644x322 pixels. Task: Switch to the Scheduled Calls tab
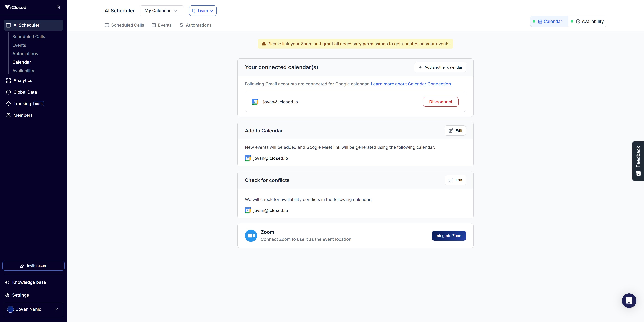click(124, 25)
